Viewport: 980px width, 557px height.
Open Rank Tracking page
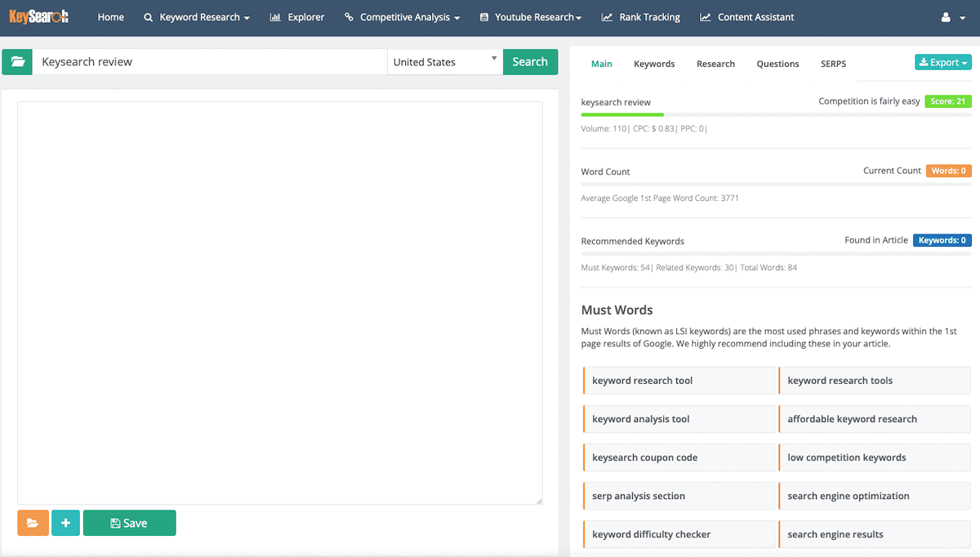641,17
